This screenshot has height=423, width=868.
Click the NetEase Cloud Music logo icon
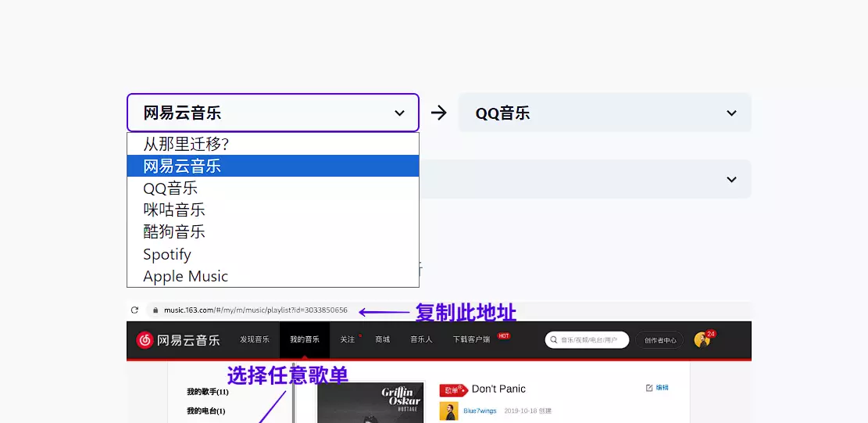tap(145, 340)
